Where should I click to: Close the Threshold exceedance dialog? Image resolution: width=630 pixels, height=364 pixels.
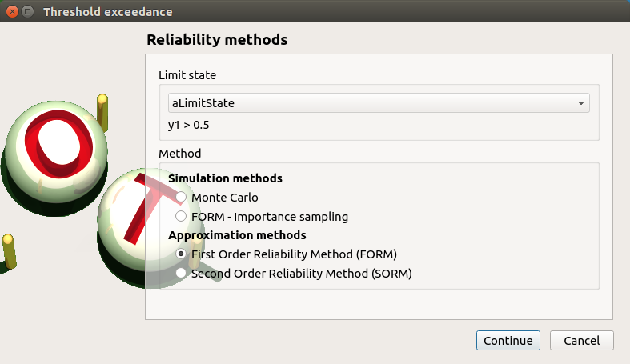click(12, 12)
